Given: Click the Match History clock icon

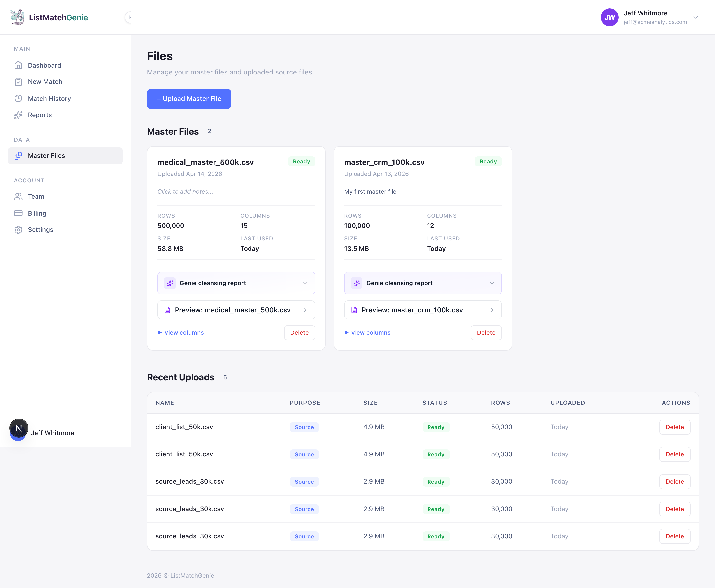Looking at the screenshot, I should coord(18,99).
